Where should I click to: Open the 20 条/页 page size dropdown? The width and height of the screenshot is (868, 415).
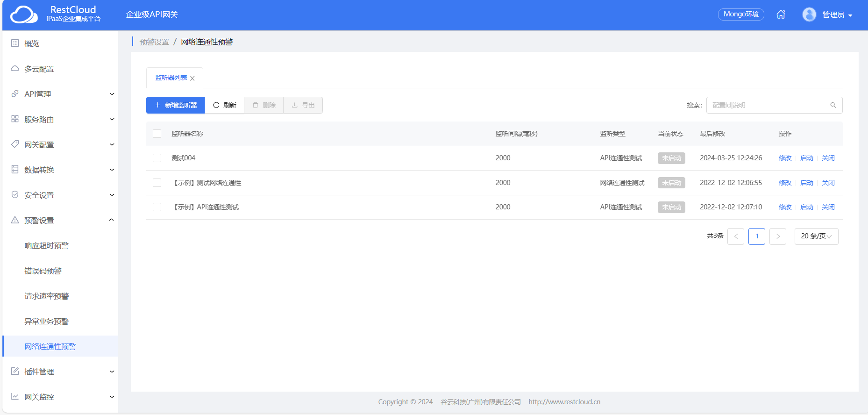click(816, 236)
